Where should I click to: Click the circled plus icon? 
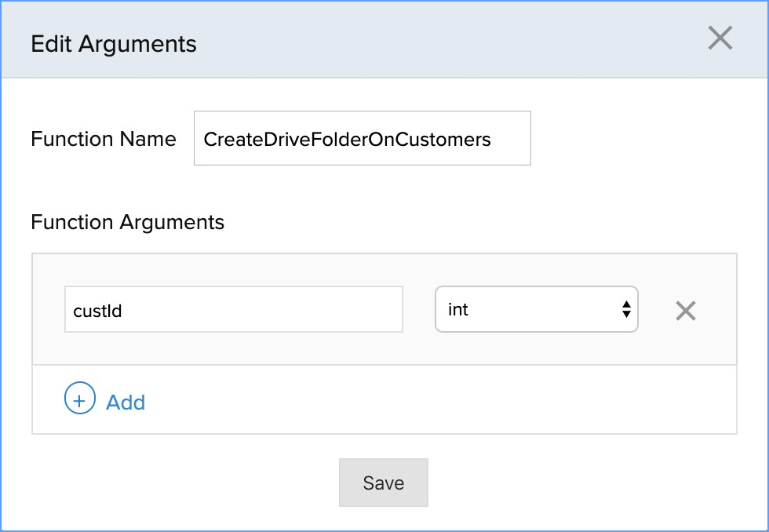coord(79,399)
